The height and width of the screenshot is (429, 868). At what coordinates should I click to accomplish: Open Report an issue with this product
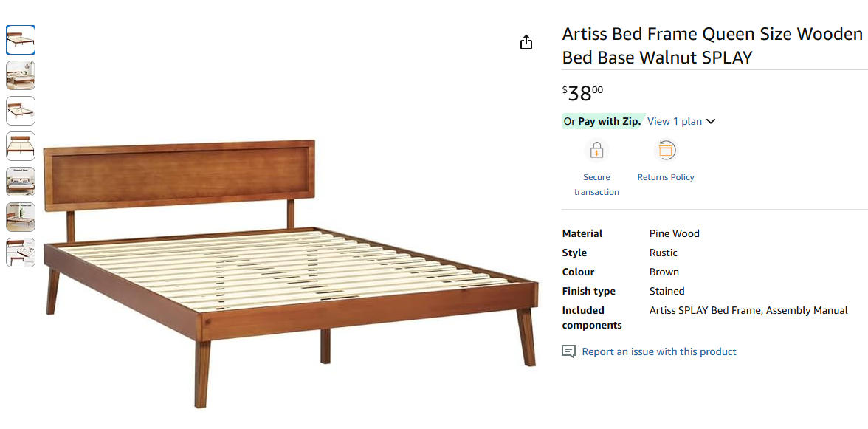tap(658, 351)
